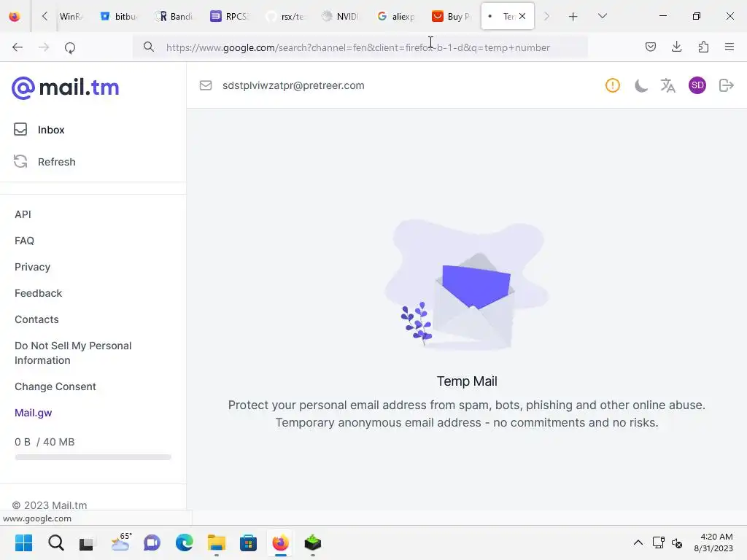Viewport: 747px width, 560px height.
Task: Switch to the aliexpress Google search tab
Action: (x=395, y=16)
